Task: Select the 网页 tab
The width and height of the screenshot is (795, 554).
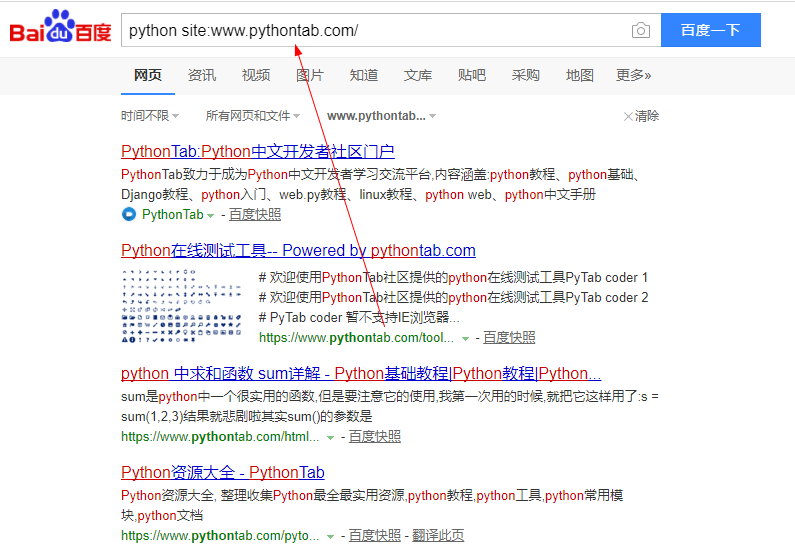Action: 148,76
